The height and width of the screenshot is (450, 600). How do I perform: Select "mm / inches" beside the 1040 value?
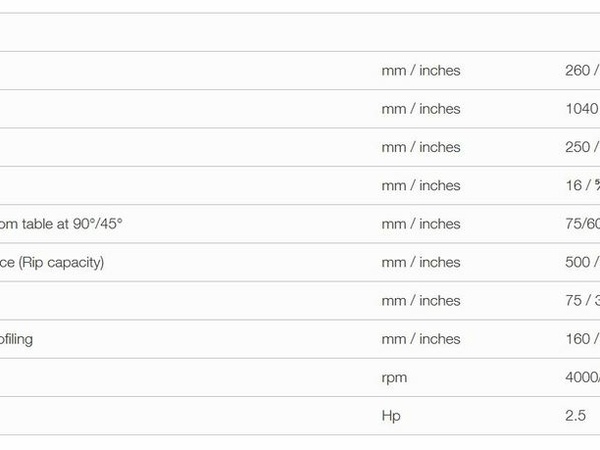coord(421,109)
